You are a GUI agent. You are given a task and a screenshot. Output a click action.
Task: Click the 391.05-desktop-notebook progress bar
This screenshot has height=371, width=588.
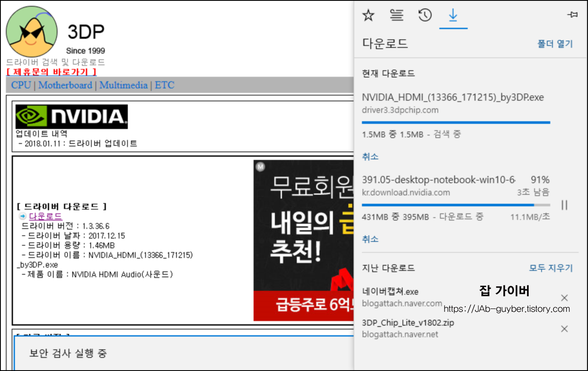tap(456, 205)
